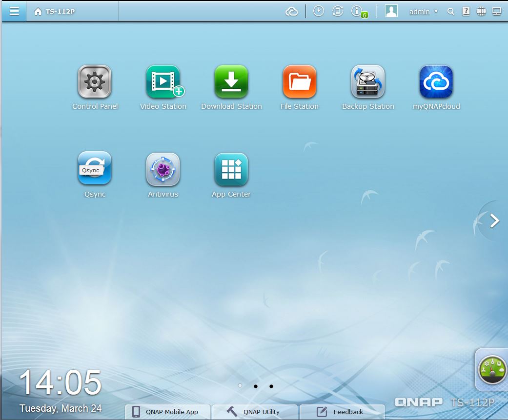The image size is (508, 420).
Task: Expand the admin account dropdown
Action: (424, 12)
